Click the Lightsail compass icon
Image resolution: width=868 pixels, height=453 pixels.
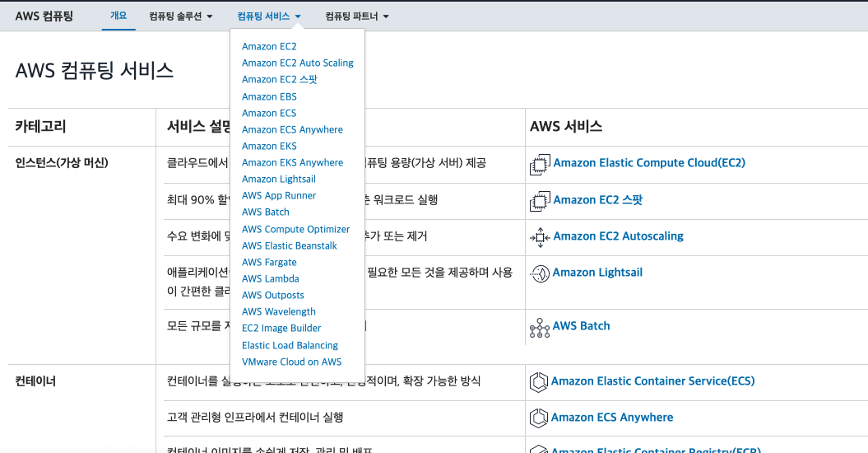click(x=540, y=273)
